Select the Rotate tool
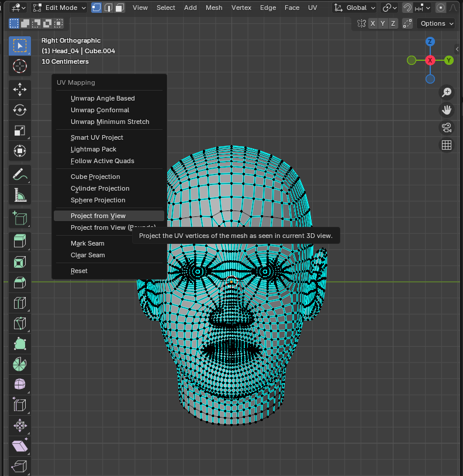The height and width of the screenshot is (476, 463). [20, 110]
